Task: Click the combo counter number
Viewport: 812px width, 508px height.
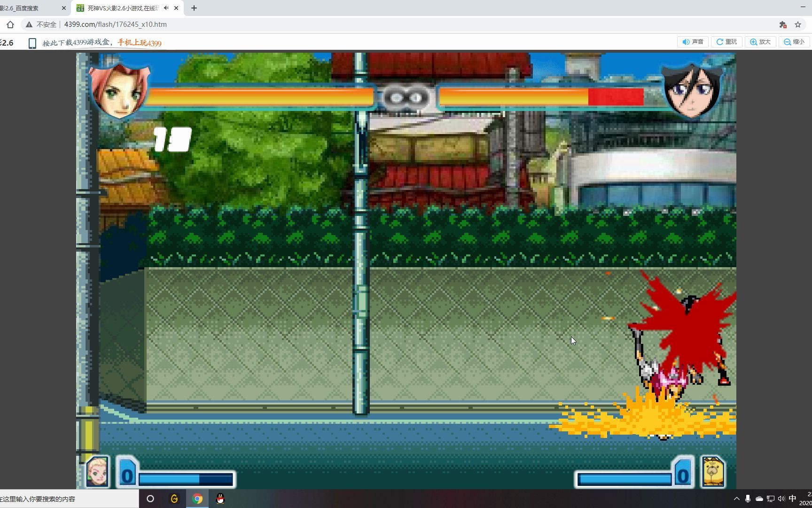Action: [x=172, y=140]
